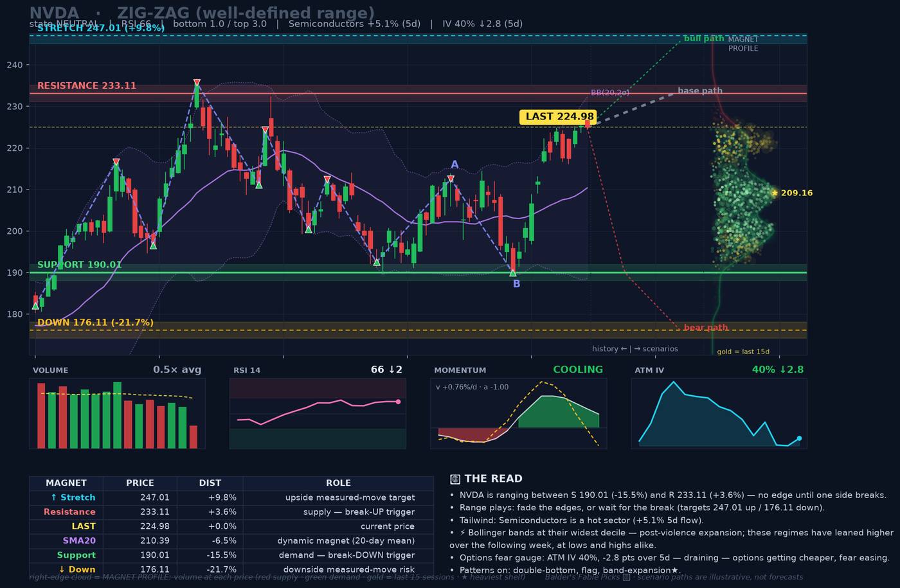Screen dimensions: 900x588
Task: Click the 240 price axis label
Action: coord(14,65)
